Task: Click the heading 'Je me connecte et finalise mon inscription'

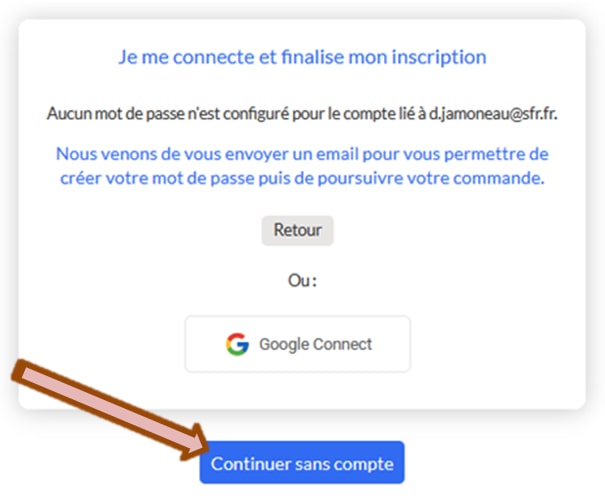Action: (x=302, y=57)
